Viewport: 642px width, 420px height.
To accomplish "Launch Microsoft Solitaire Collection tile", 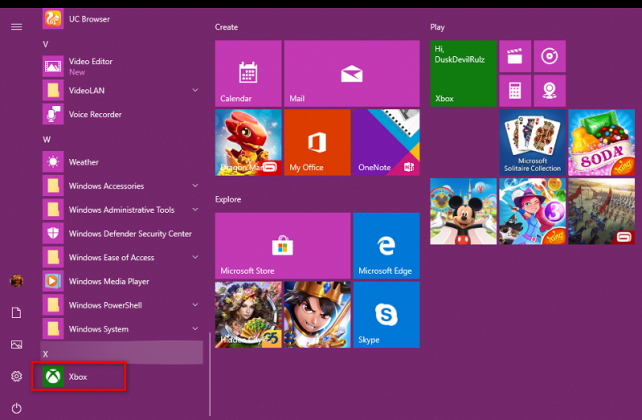I will 532,142.
